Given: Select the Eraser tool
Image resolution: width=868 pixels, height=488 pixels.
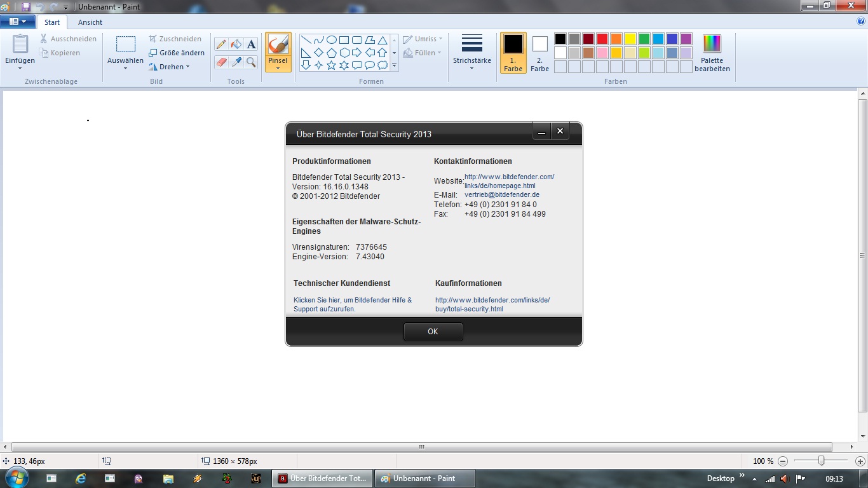Looking at the screenshot, I should [221, 62].
